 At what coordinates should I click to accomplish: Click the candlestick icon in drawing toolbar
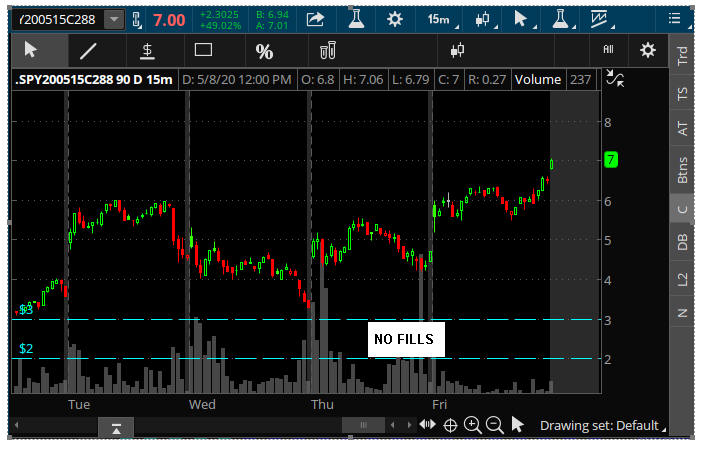coord(457,50)
